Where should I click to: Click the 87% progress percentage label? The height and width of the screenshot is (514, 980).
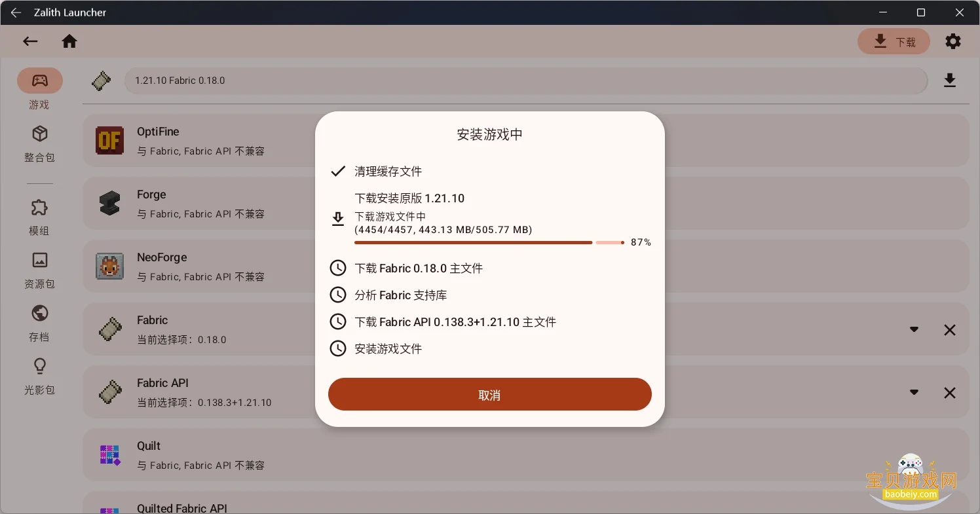tap(641, 242)
